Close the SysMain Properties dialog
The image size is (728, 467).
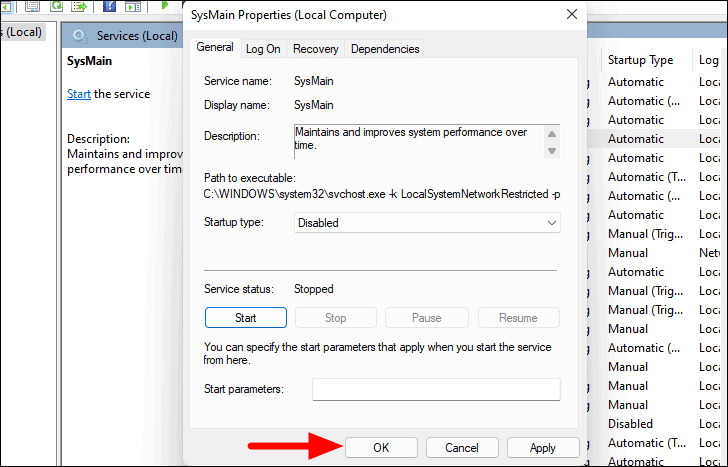572,14
